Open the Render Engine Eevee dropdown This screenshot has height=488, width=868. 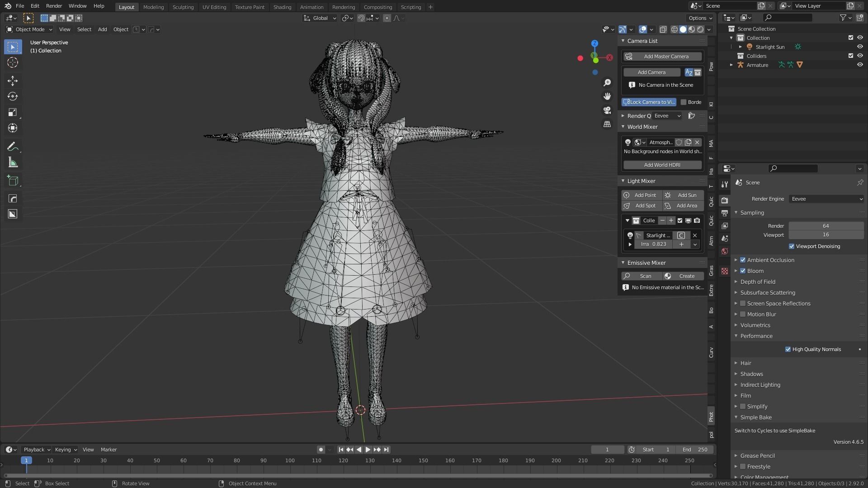(826, 199)
